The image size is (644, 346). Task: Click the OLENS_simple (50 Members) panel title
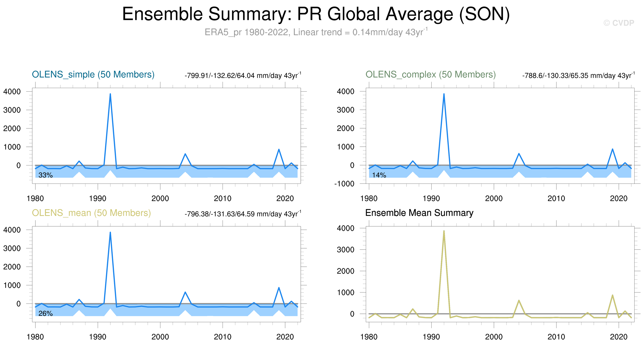93,74
